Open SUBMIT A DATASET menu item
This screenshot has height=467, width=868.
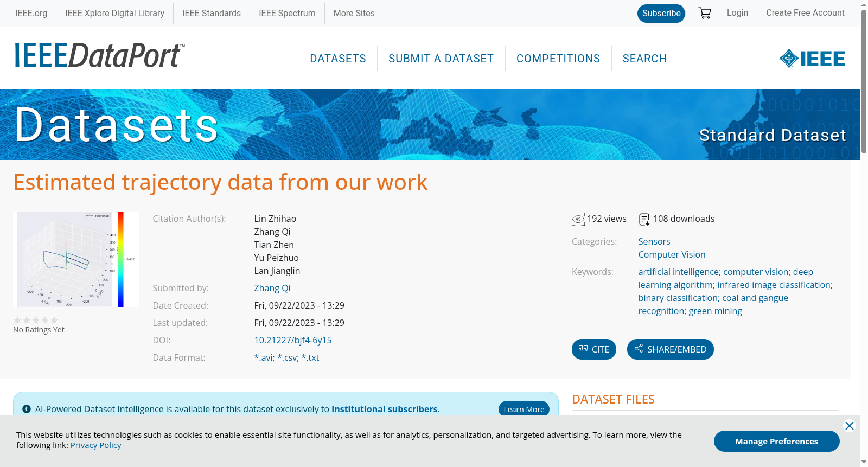pos(441,59)
